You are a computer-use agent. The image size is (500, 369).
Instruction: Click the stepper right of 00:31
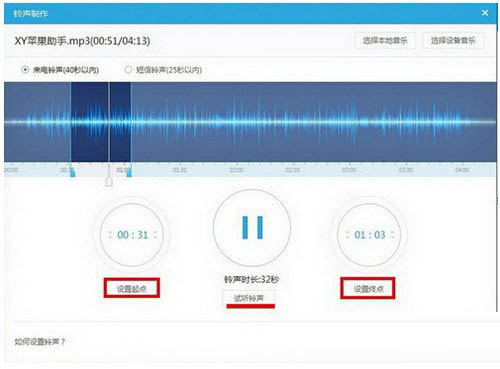[155, 235]
